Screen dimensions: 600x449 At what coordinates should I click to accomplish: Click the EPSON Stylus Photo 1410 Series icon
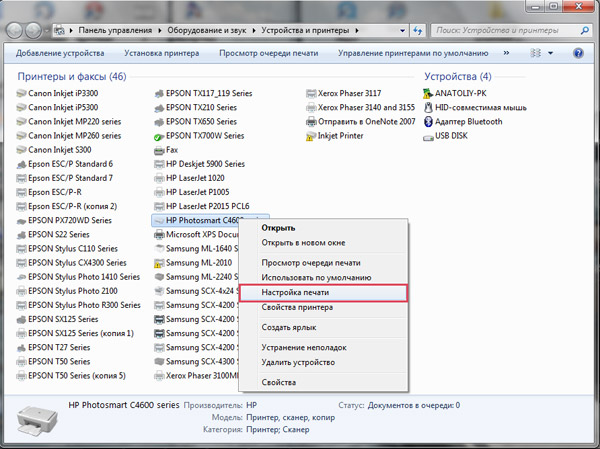(21, 277)
